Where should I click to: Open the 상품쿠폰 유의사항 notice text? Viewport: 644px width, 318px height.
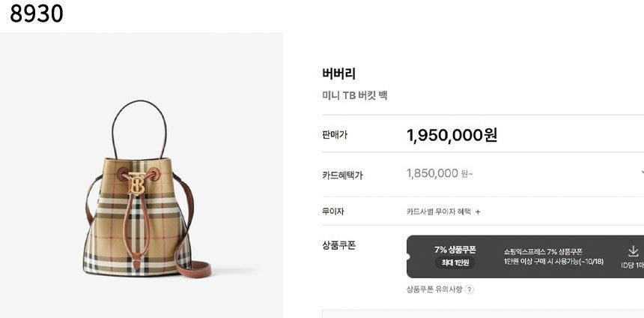point(434,289)
